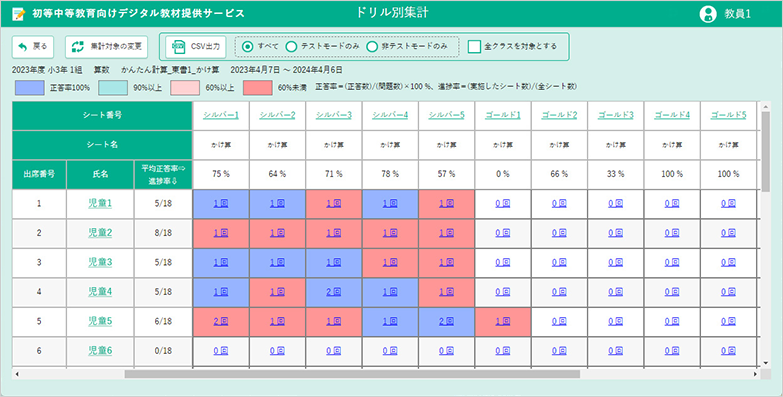783x397 pixels.
Task: Open the シルバー5 sheet link
Action: pyautogui.click(x=446, y=115)
